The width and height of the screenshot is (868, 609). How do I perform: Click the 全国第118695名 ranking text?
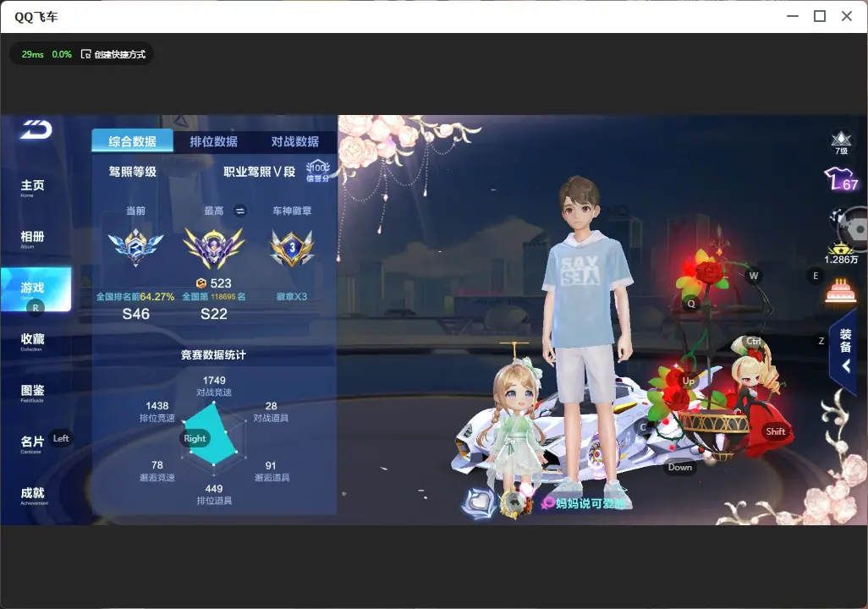[x=214, y=297]
